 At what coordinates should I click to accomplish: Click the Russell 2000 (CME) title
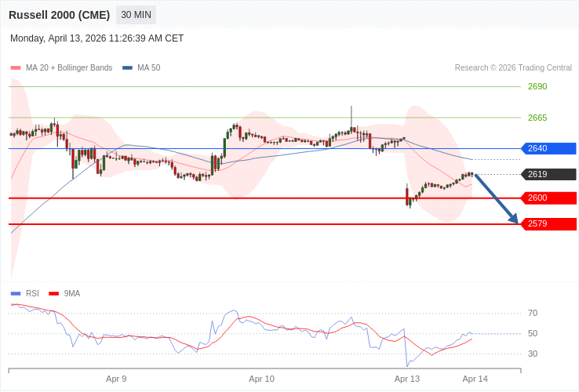coord(59,15)
